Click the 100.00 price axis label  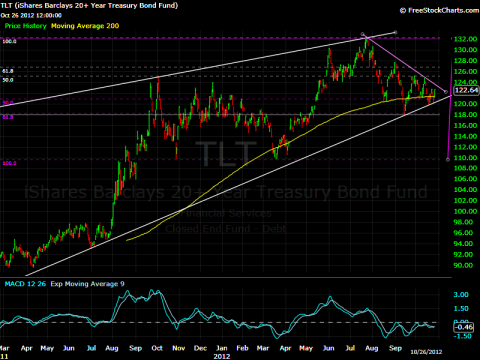pyautogui.click(x=465, y=211)
